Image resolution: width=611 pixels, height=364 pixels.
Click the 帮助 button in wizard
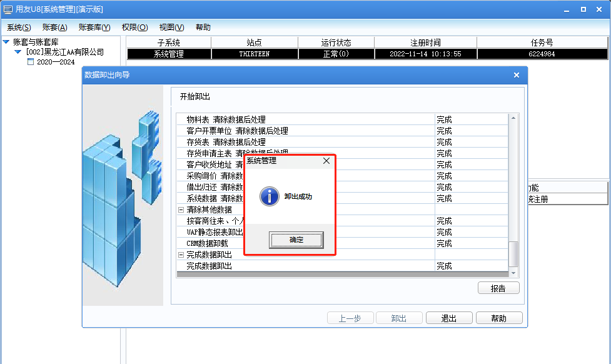coord(499,318)
